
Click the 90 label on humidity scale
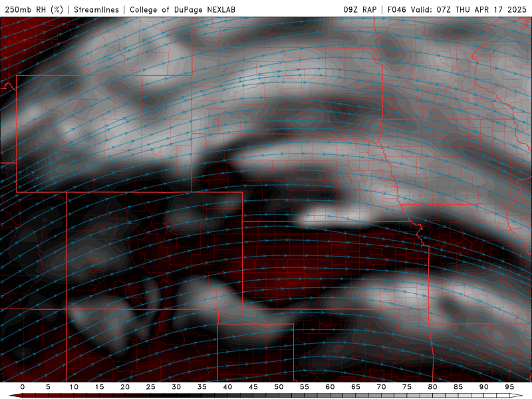[483, 387]
